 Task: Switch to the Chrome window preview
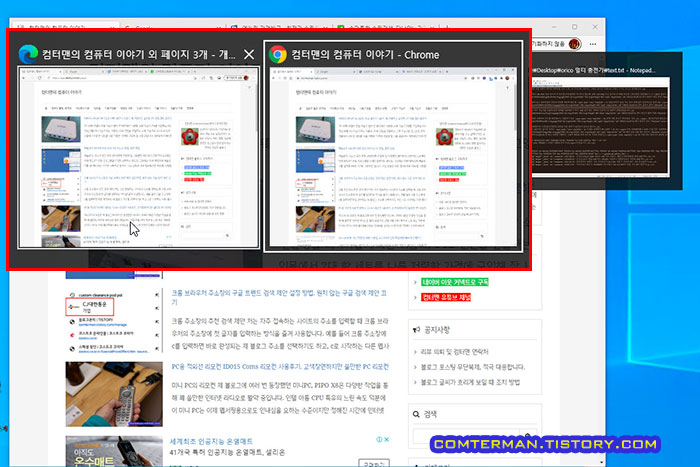pyautogui.click(x=393, y=157)
